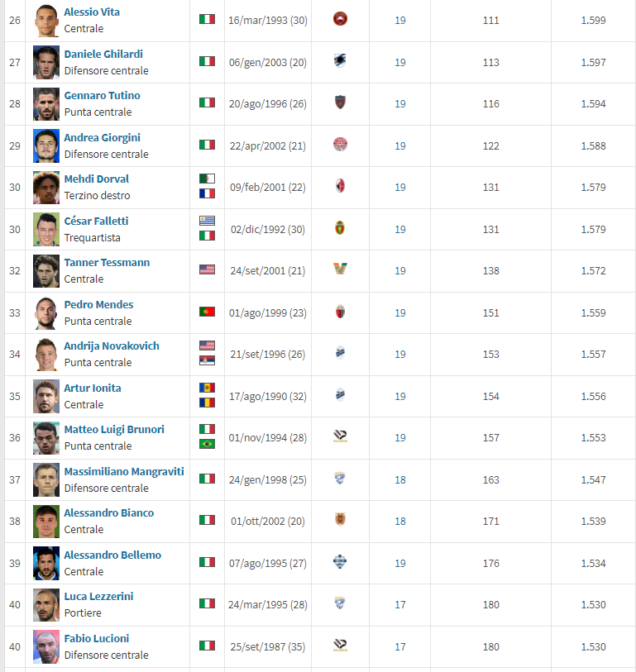This screenshot has width=636, height=672.
Task: Click the Massimiliano Mangraviti name link
Action: click(124, 471)
